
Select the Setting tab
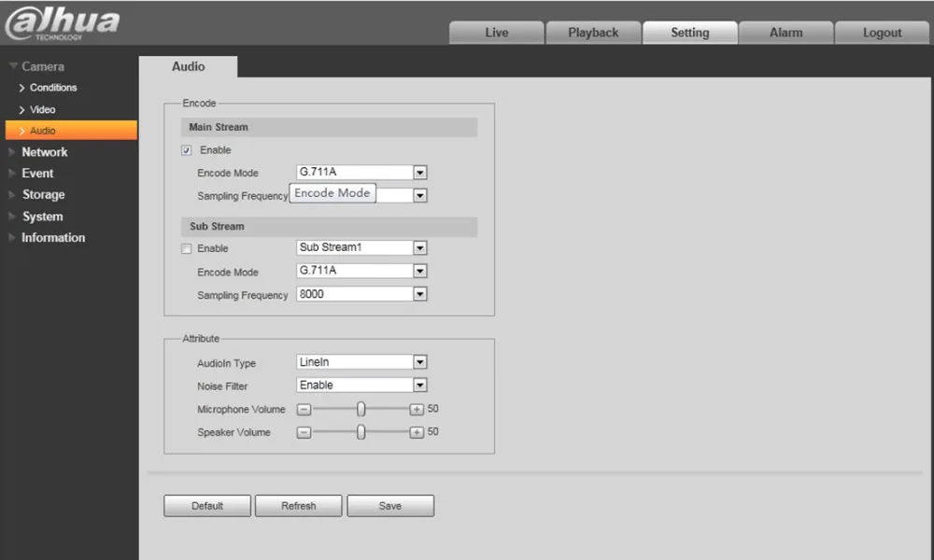[690, 33]
